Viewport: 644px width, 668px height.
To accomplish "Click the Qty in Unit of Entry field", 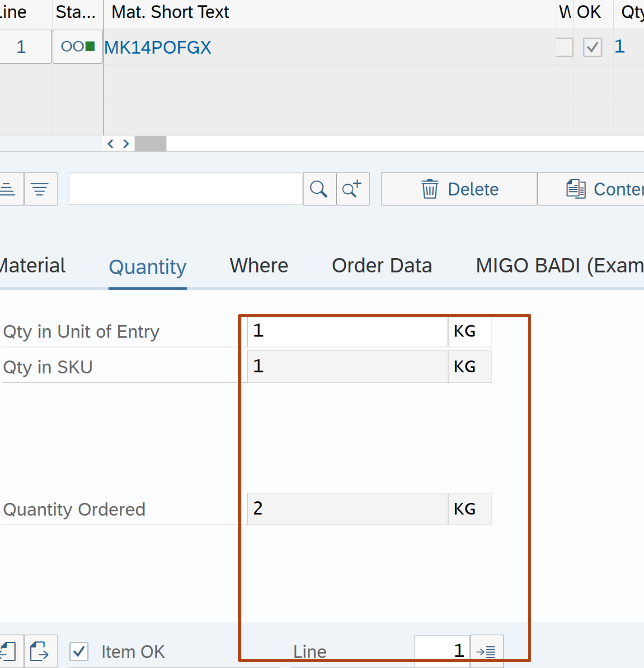I will coord(347,331).
